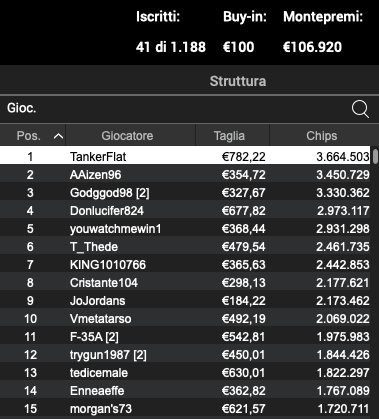The width and height of the screenshot is (379, 419).
Task: Click the Gioc. section label
Action: (22, 108)
